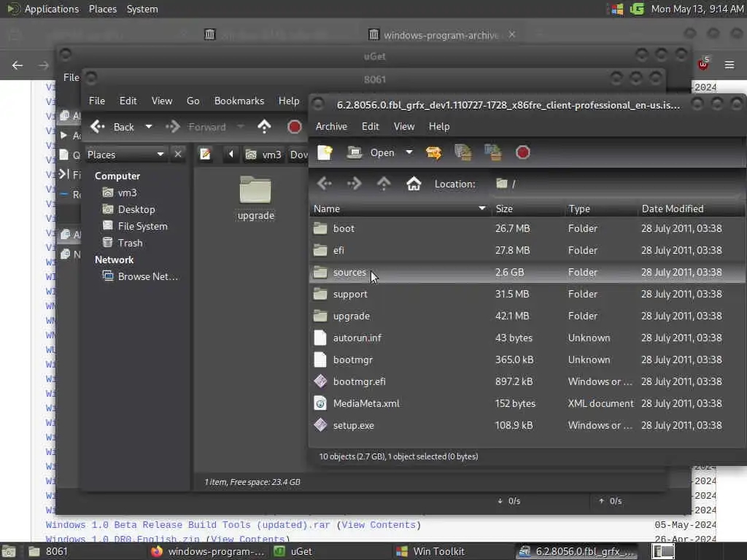The image size is (747, 560).
Task: Click the Add files to archive icon
Action: click(463, 152)
